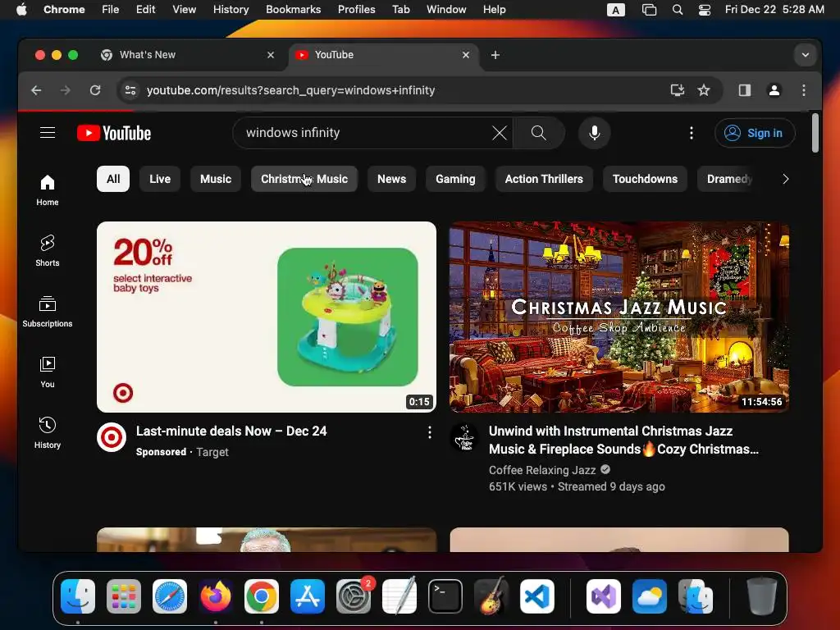Open the Apple menu
Viewport: 840px width, 630px height.
[21, 10]
